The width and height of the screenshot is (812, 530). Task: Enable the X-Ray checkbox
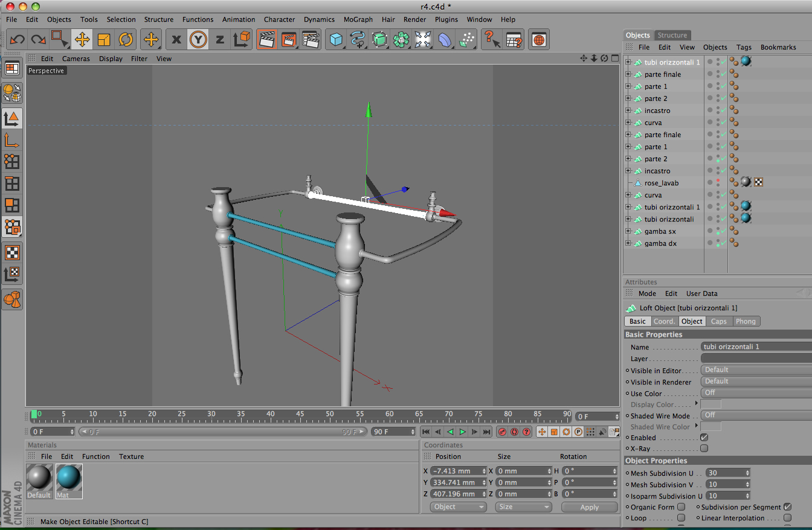click(704, 449)
